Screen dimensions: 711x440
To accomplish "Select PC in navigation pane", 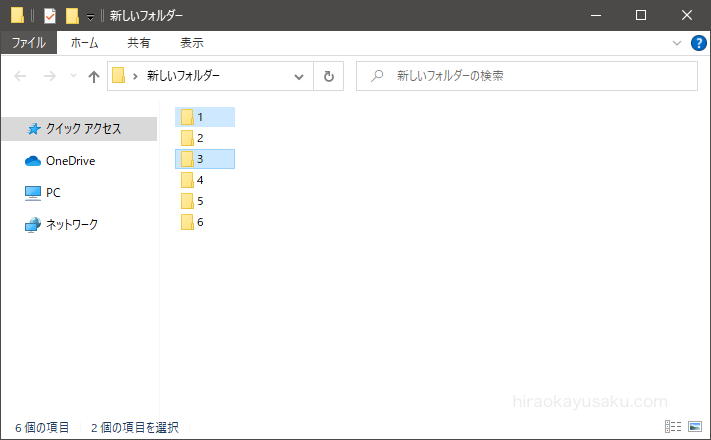I will click(42, 193).
